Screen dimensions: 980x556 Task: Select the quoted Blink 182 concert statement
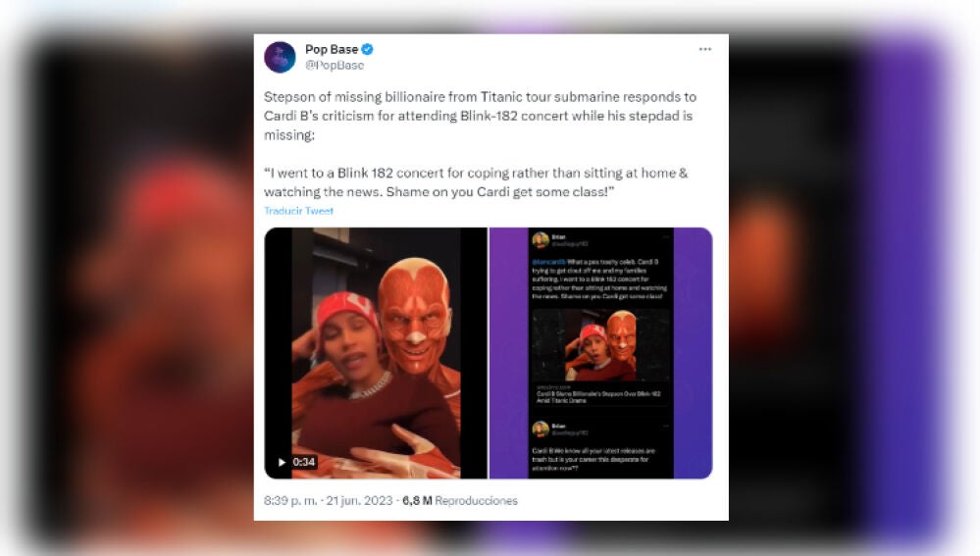476,182
